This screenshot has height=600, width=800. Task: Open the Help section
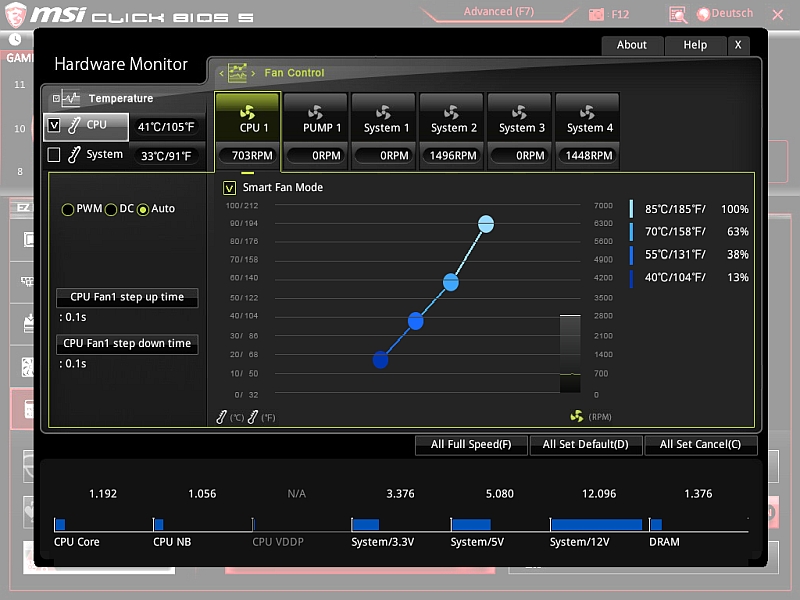click(x=695, y=45)
